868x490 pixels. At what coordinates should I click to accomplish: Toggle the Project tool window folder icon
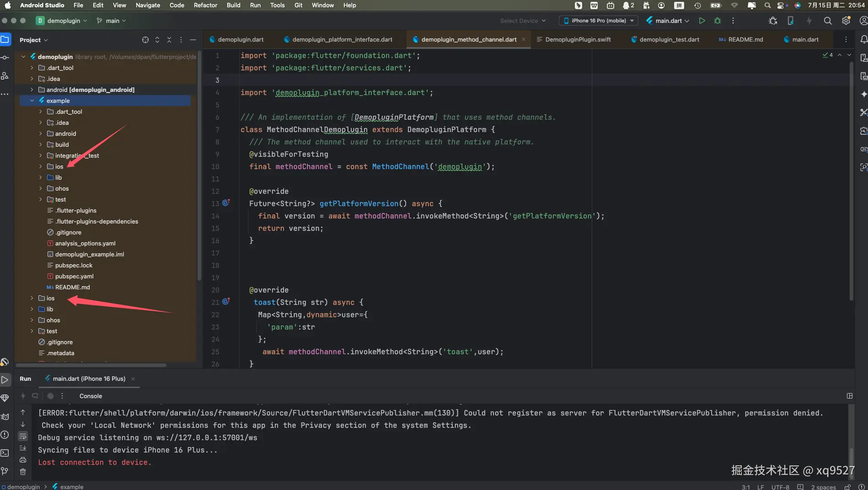(5, 40)
